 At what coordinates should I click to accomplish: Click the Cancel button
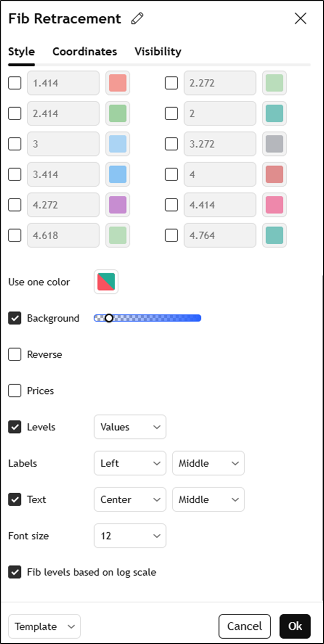click(x=244, y=626)
